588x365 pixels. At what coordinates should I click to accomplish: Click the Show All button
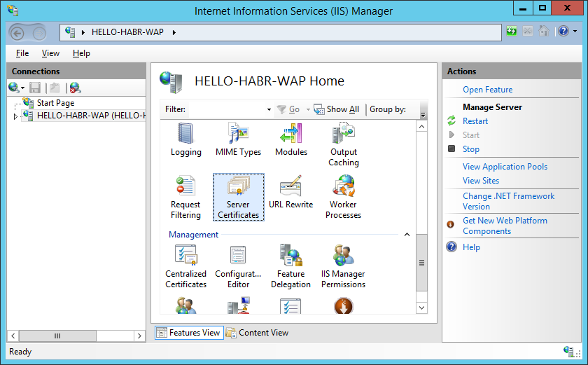pyautogui.click(x=337, y=109)
